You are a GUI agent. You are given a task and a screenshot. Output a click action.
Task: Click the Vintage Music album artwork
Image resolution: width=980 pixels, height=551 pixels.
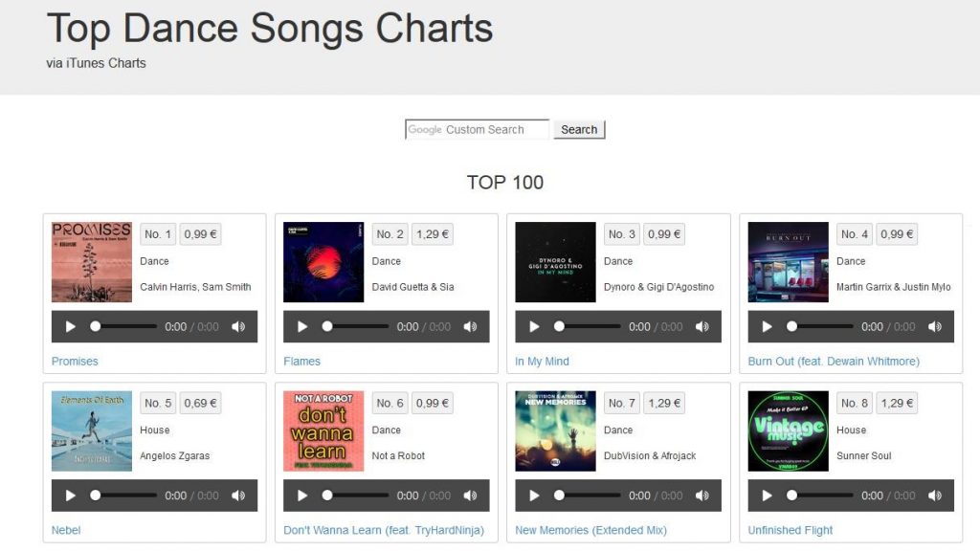(x=789, y=431)
